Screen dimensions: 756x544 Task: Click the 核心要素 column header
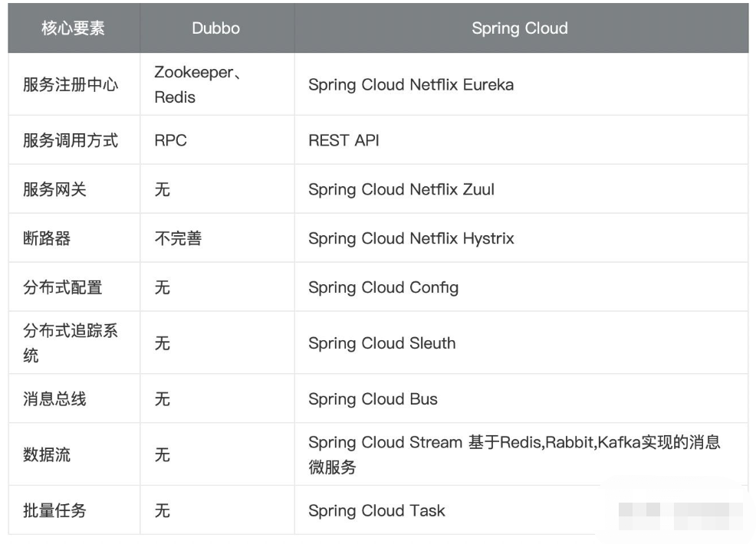click(73, 28)
